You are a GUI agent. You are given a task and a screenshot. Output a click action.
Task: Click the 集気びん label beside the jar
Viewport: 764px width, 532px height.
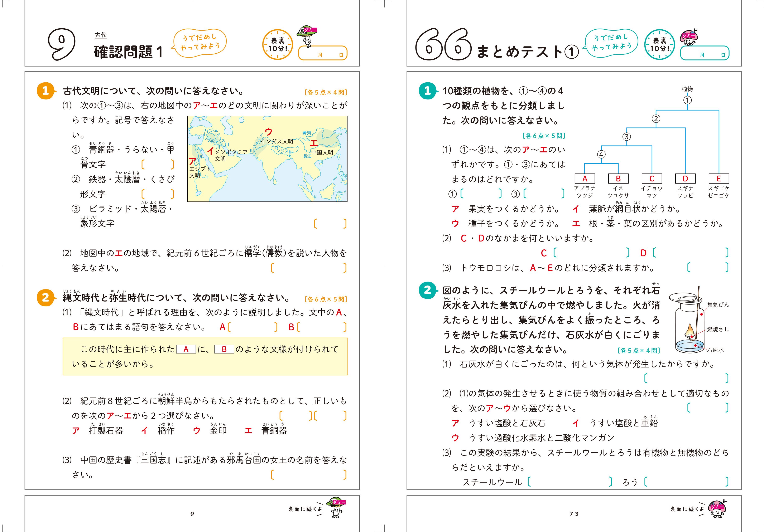point(718,304)
